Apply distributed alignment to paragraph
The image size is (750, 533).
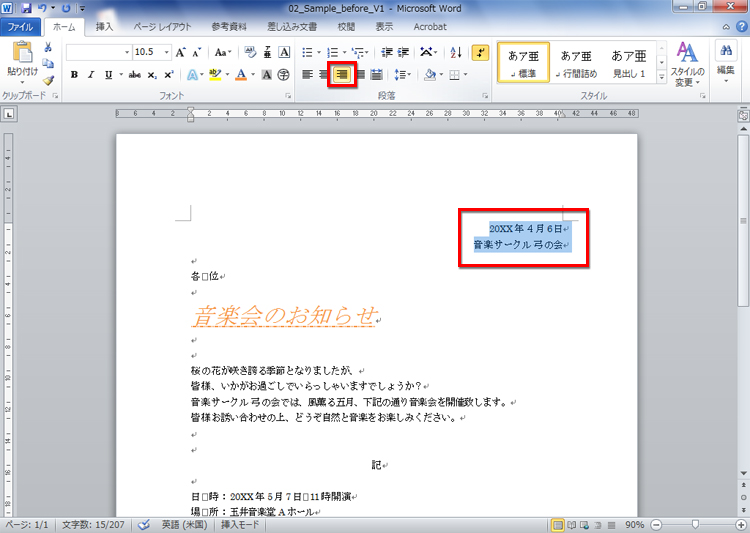tap(376, 75)
